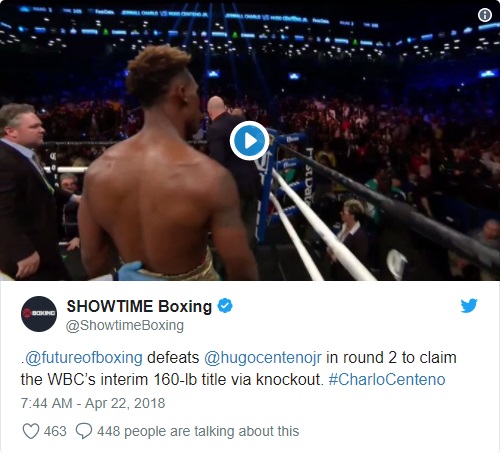Click the blue verified badge
The image size is (502, 453).
225,306
